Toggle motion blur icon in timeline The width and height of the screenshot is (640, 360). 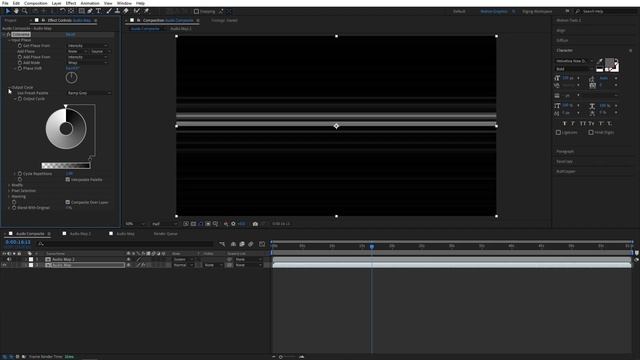251,244
